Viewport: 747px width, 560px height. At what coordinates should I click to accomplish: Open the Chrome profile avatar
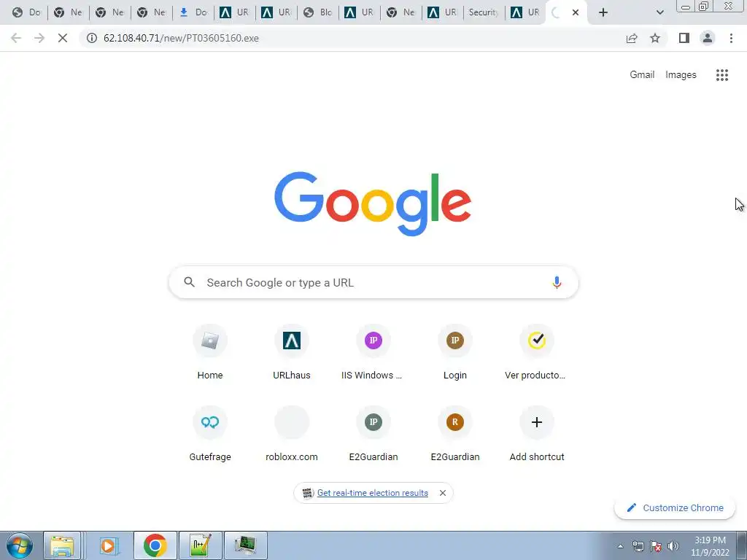click(708, 38)
